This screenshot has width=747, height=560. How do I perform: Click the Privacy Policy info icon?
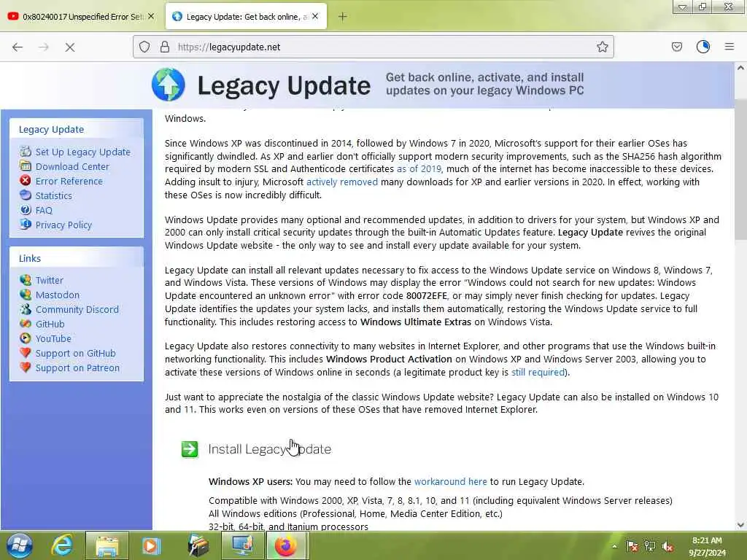coord(26,225)
